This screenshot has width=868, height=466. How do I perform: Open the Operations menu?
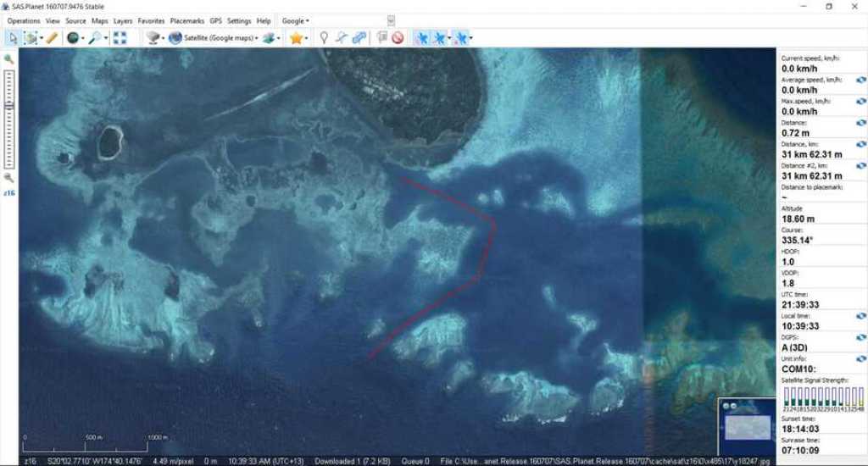coord(23,20)
